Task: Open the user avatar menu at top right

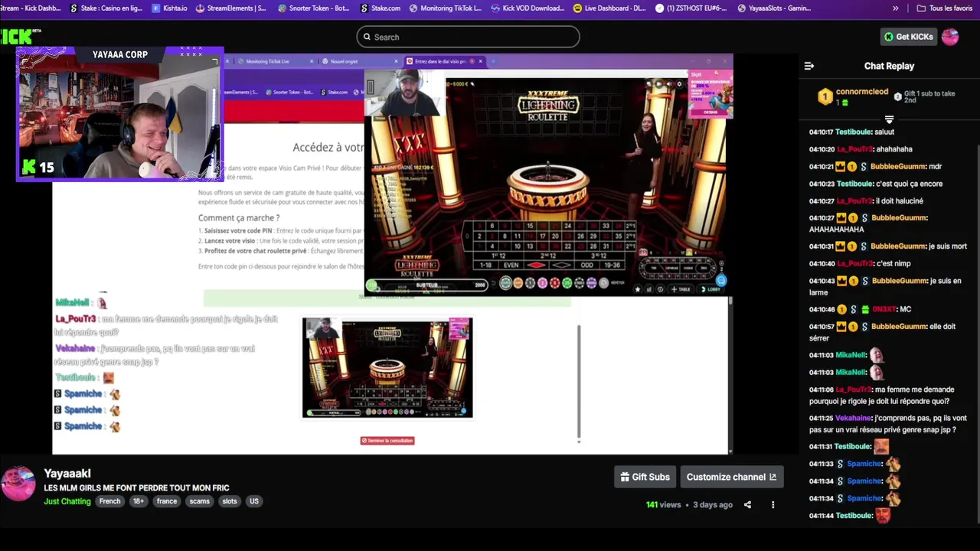Action: point(950,37)
